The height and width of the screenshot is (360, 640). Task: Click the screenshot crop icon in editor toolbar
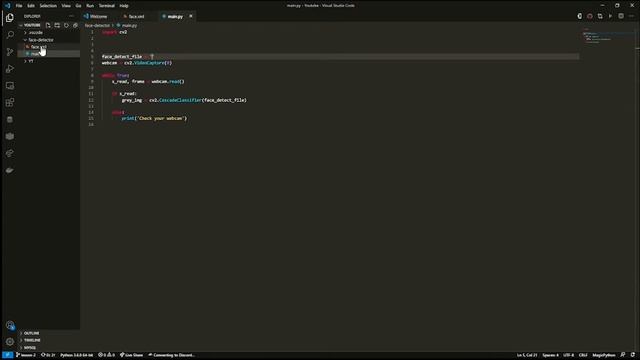(x=600, y=16)
